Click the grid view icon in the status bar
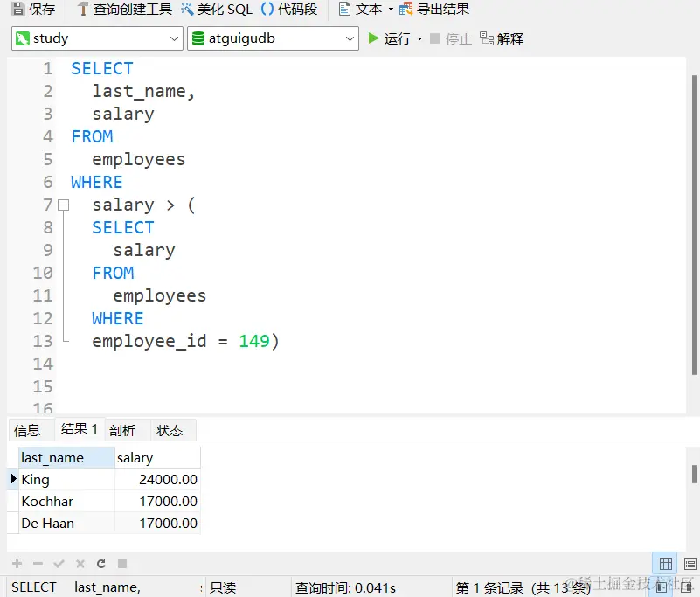This screenshot has width=700, height=597. [665, 563]
